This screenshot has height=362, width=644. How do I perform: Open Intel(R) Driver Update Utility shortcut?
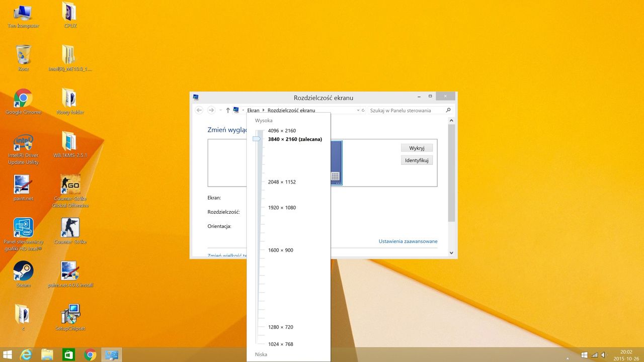tap(23, 149)
